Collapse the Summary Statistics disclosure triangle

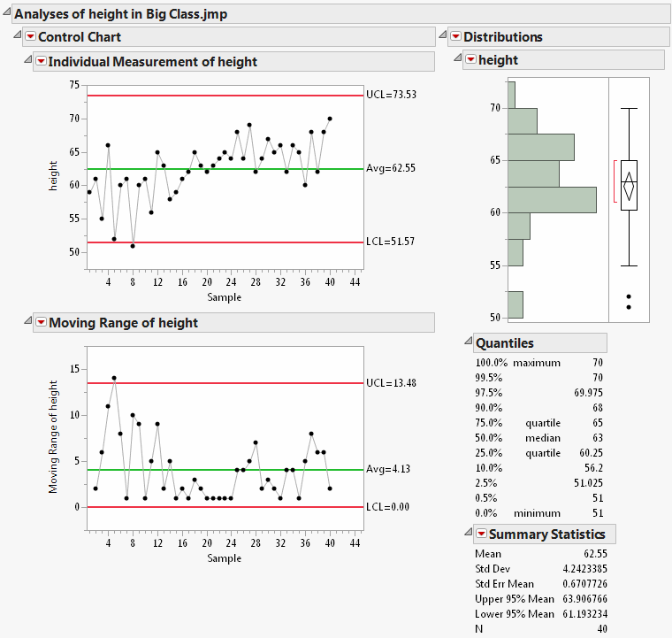(468, 531)
